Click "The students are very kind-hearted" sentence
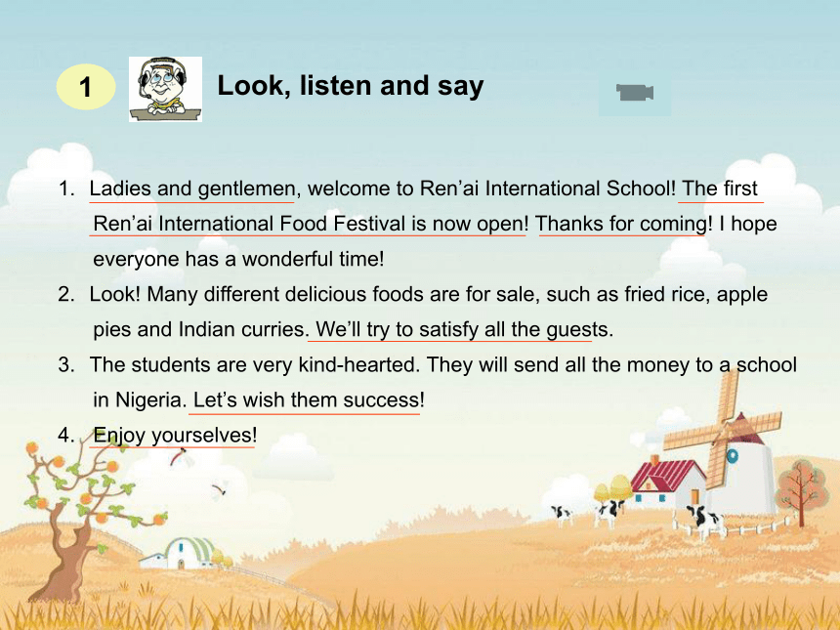The width and height of the screenshot is (840, 630). coord(255,364)
